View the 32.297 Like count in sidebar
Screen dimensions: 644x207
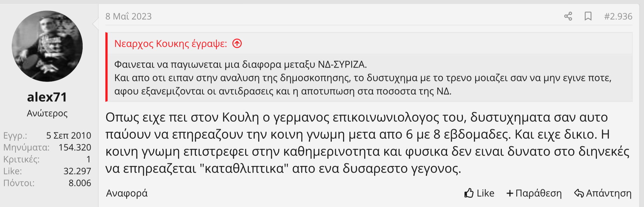click(77, 171)
